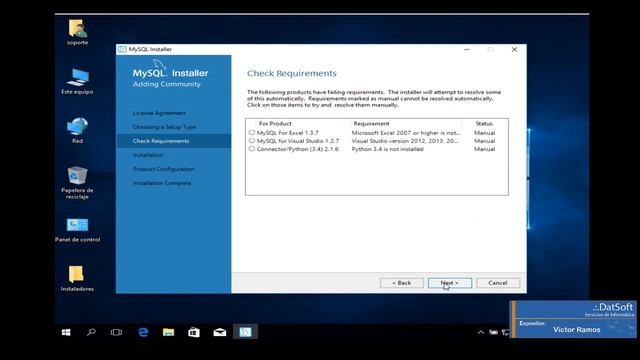Click the Visual Studio version requirement text
This screenshot has width=640, height=360.
tap(405, 141)
